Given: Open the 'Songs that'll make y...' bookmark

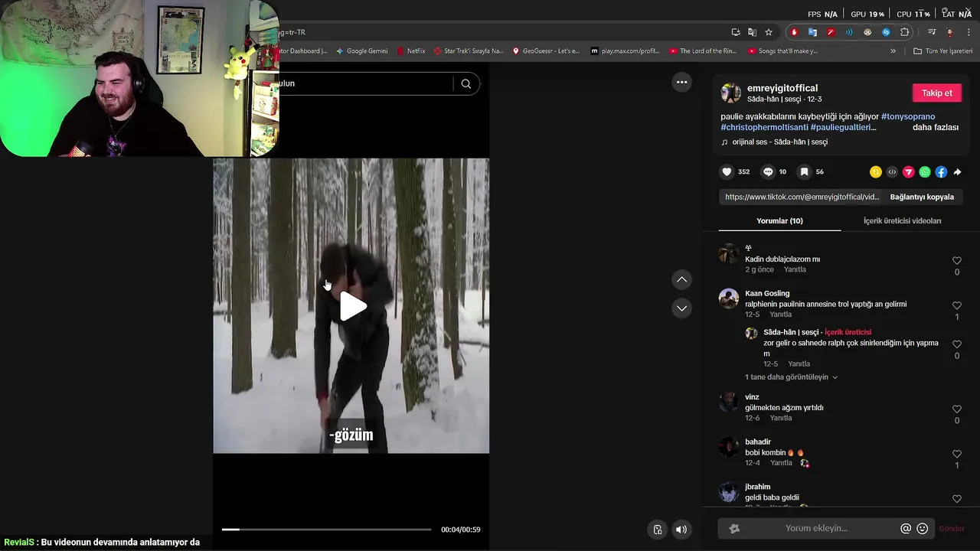Looking at the screenshot, I should (x=782, y=51).
